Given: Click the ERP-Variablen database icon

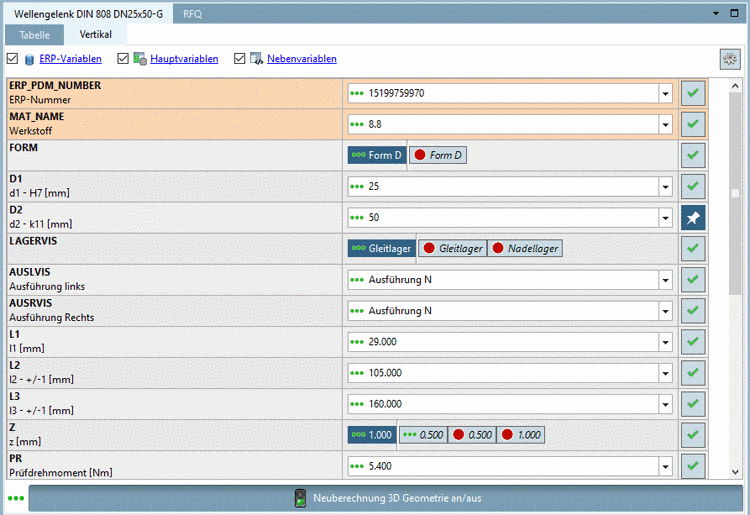Looking at the screenshot, I should point(29,59).
